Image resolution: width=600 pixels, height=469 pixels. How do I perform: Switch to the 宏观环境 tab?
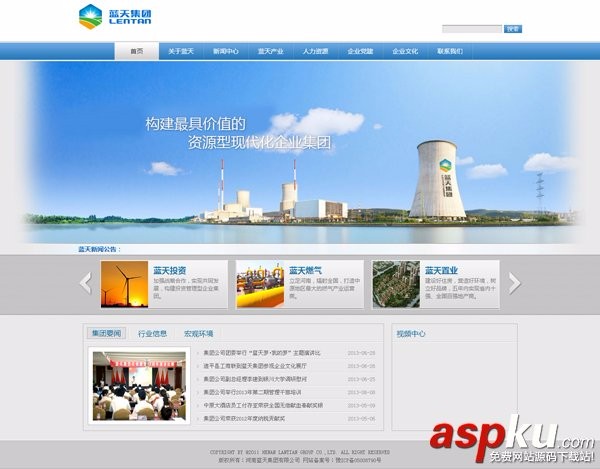(198, 334)
